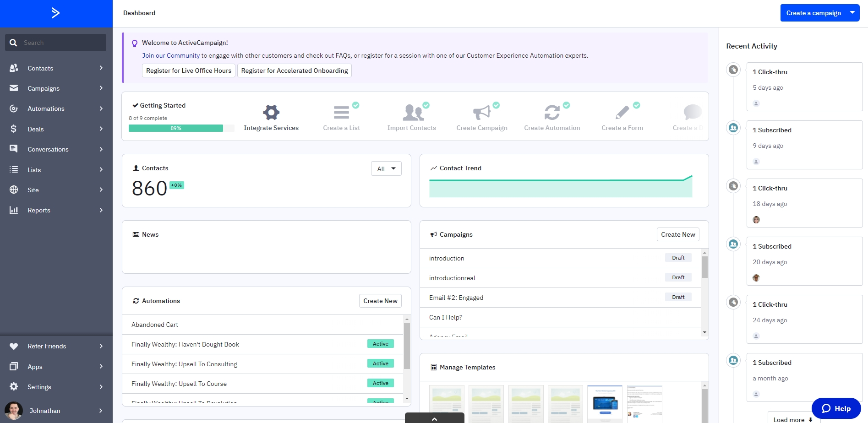Click the Deals dollar icon
Viewport: 868px width, 423px height.
coord(14,129)
